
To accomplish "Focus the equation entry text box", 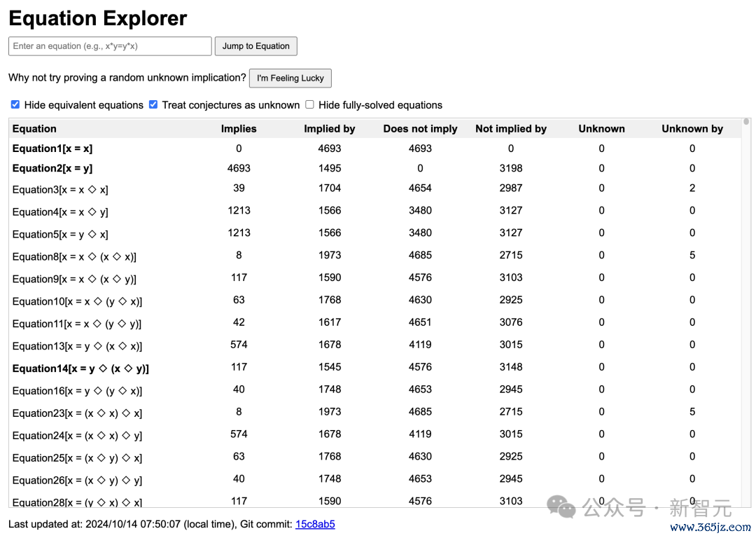I will (x=110, y=46).
